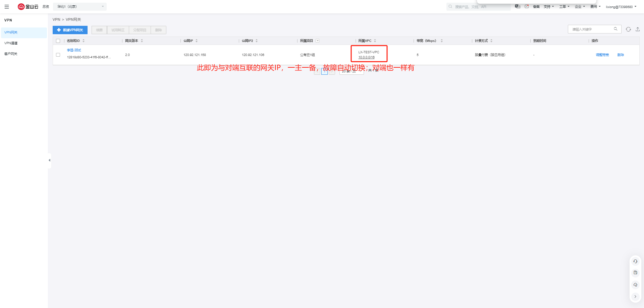Click the magnifier in keyword search box
This screenshot has height=308, width=644.
[615, 29]
